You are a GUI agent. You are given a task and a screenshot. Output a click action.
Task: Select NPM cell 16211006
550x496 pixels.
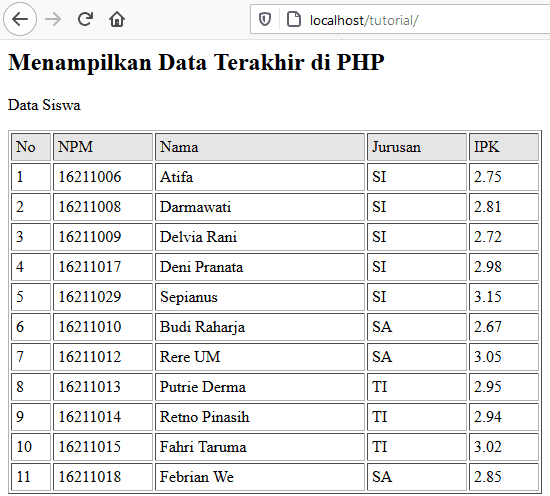[x=103, y=177]
